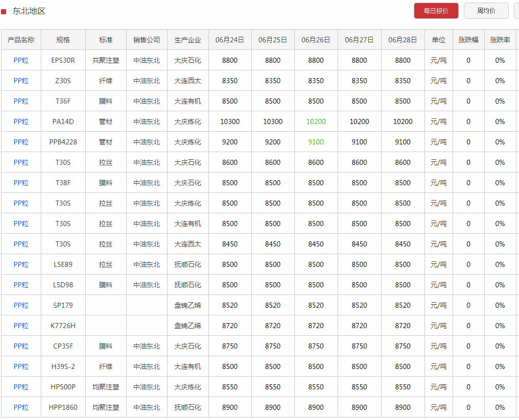The width and height of the screenshot is (519, 420).
Task: Click the 生产企业 column header
Action: point(187,40)
